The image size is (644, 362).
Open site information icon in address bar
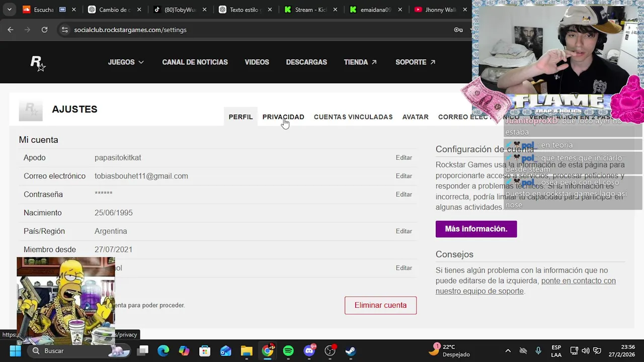click(x=64, y=30)
